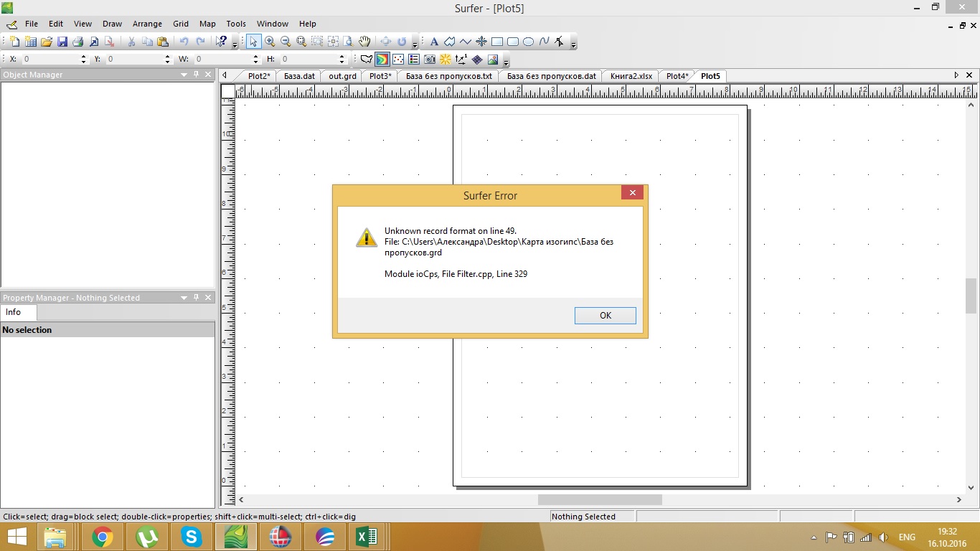Create a new 3D surface map
980x551 pixels.
pos(493,60)
